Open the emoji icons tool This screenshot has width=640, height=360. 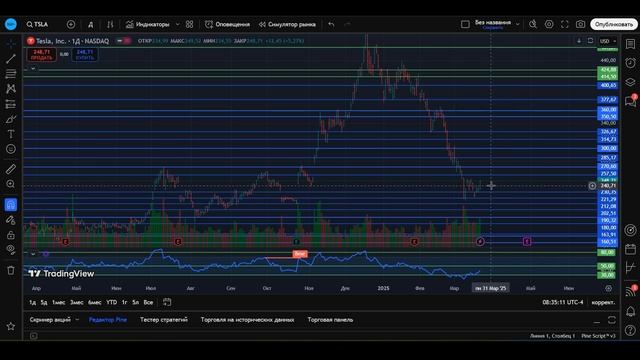tap(11, 149)
